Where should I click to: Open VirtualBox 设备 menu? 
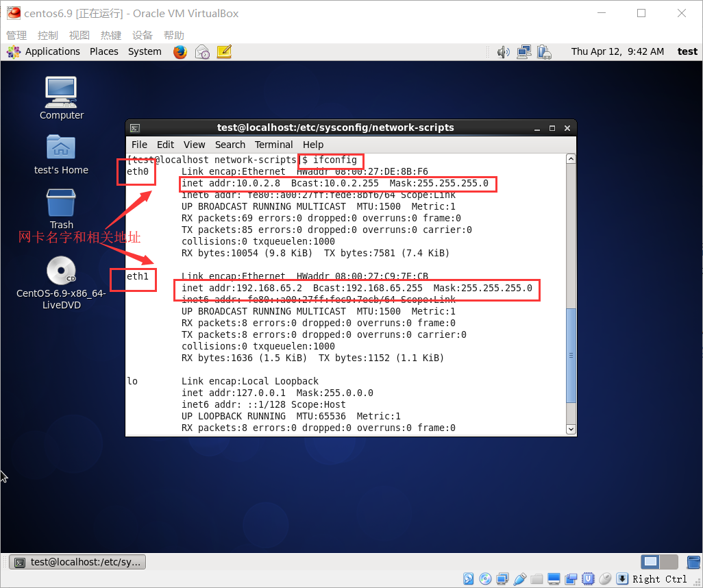pyautogui.click(x=142, y=36)
